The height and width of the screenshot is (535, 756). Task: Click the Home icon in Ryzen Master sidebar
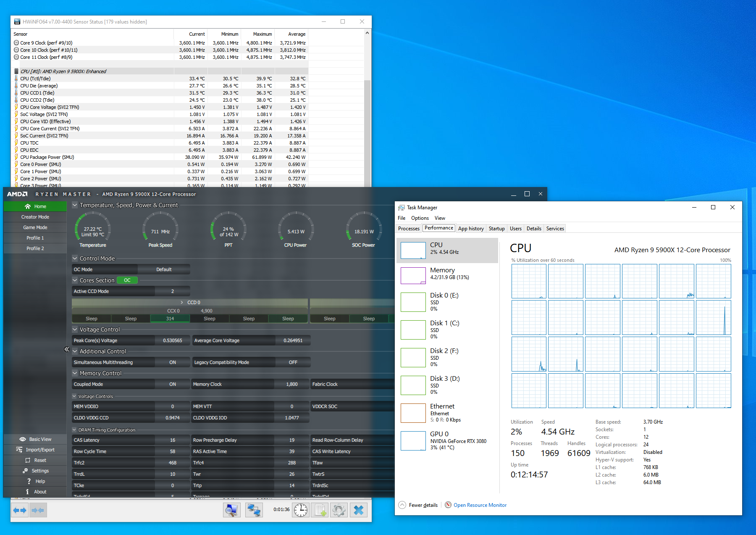(x=28, y=206)
